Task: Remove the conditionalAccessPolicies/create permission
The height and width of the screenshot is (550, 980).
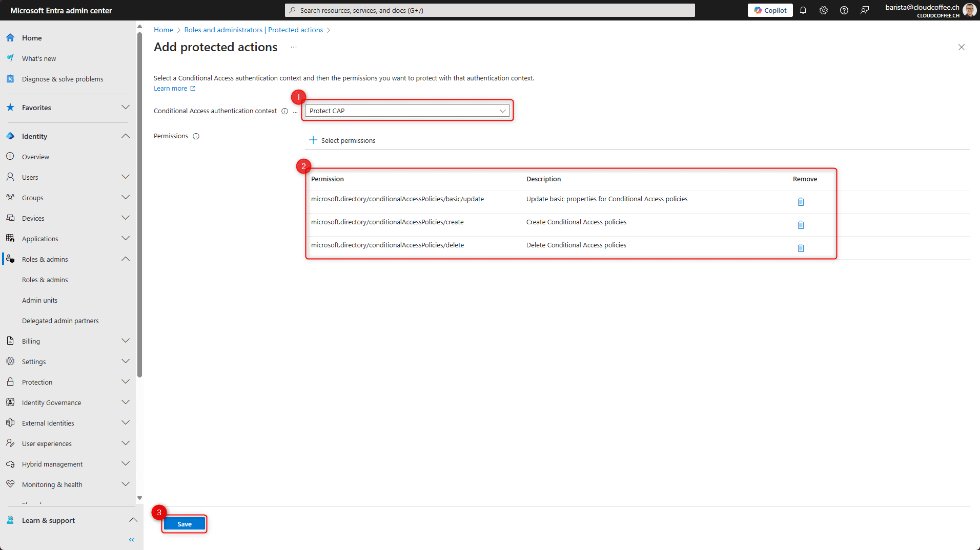Action: (801, 225)
